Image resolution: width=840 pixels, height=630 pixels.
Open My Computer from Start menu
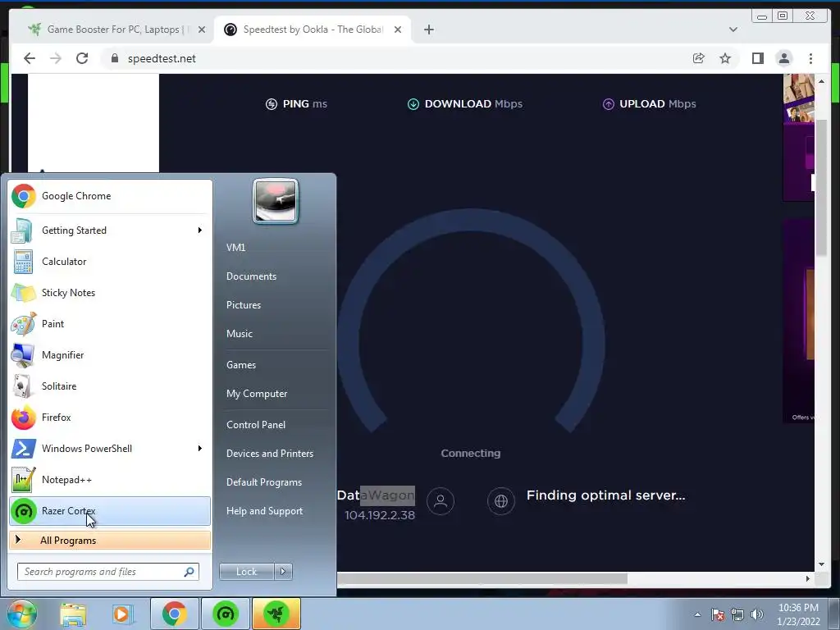click(x=257, y=394)
